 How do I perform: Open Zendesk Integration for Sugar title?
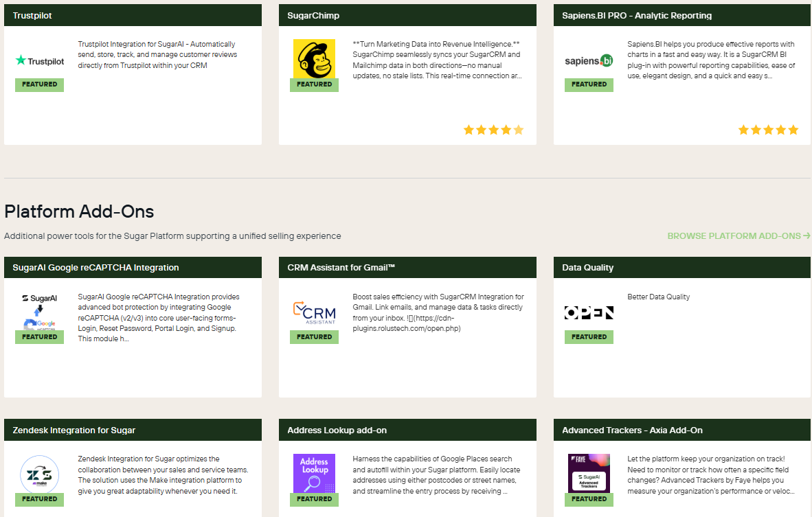click(x=74, y=430)
